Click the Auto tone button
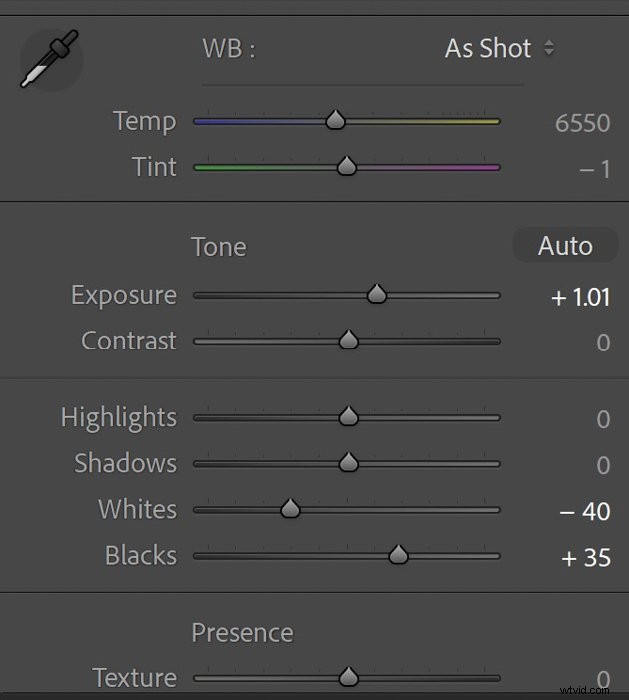This screenshot has width=629, height=700. click(565, 246)
